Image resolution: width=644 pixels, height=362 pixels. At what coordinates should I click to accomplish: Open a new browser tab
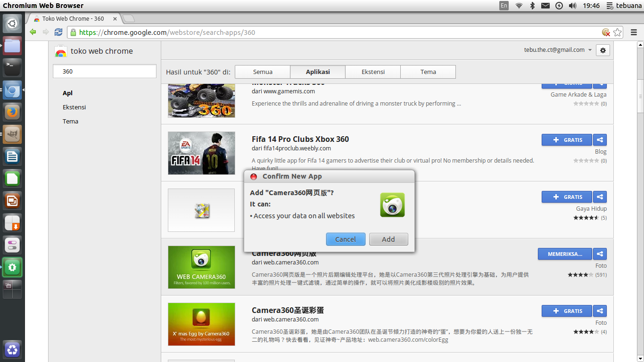pyautogui.click(x=129, y=19)
